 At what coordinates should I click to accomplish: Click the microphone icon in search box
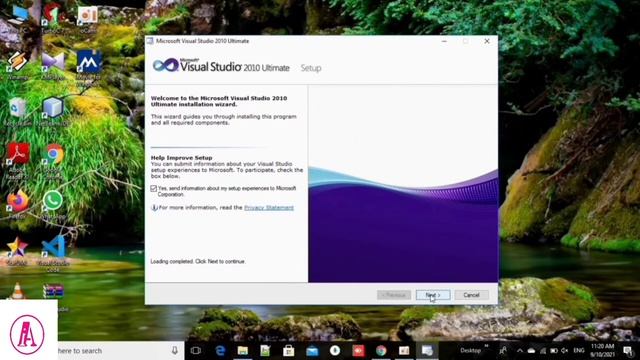175,351
